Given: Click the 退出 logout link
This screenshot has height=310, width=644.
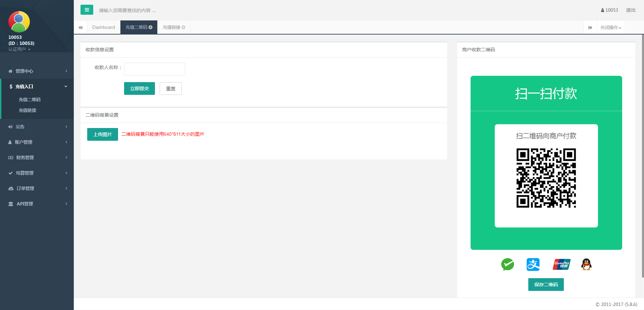Looking at the screenshot, I should (631, 10).
